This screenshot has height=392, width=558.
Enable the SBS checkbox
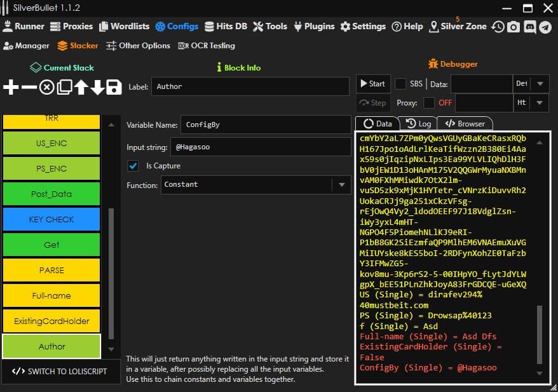tap(401, 84)
